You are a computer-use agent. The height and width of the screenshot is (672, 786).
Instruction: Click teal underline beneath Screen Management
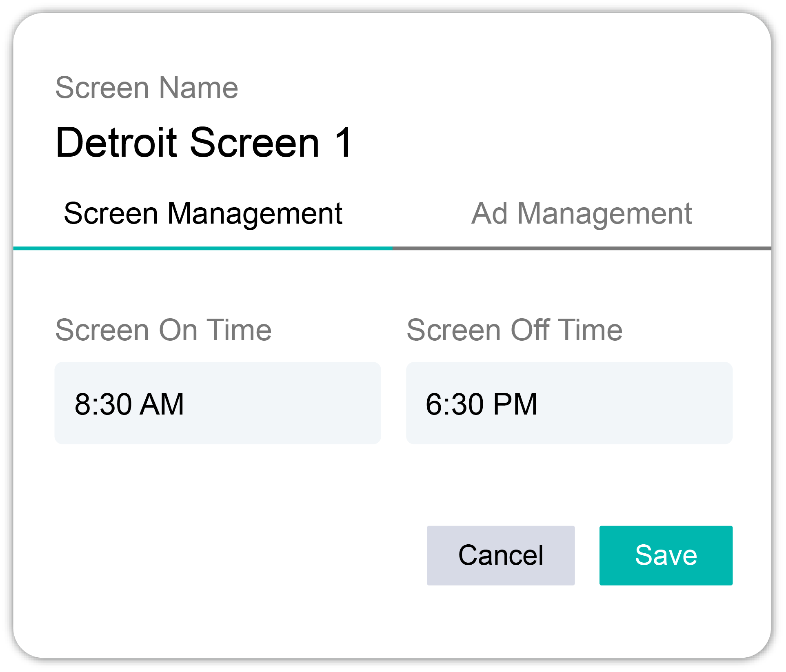203,248
